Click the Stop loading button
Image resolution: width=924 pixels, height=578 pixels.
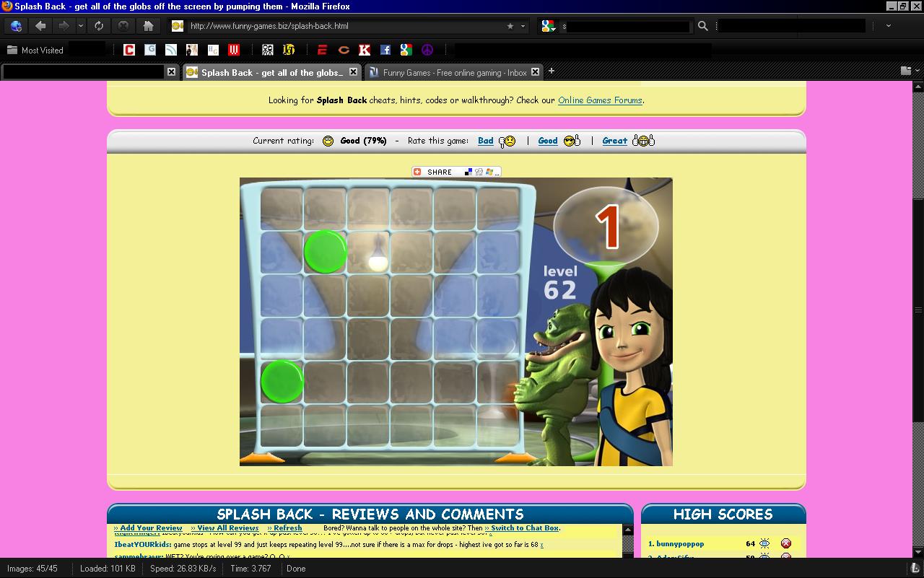(x=123, y=25)
